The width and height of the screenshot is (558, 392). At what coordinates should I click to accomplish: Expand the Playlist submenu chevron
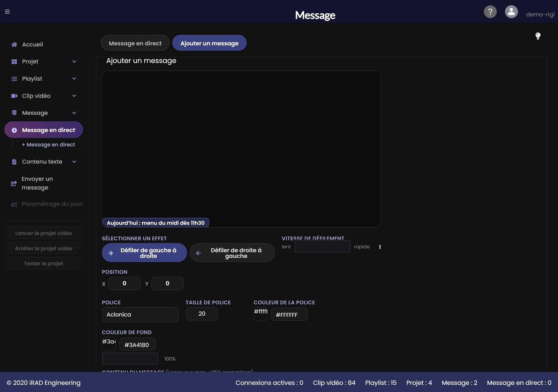(x=74, y=79)
